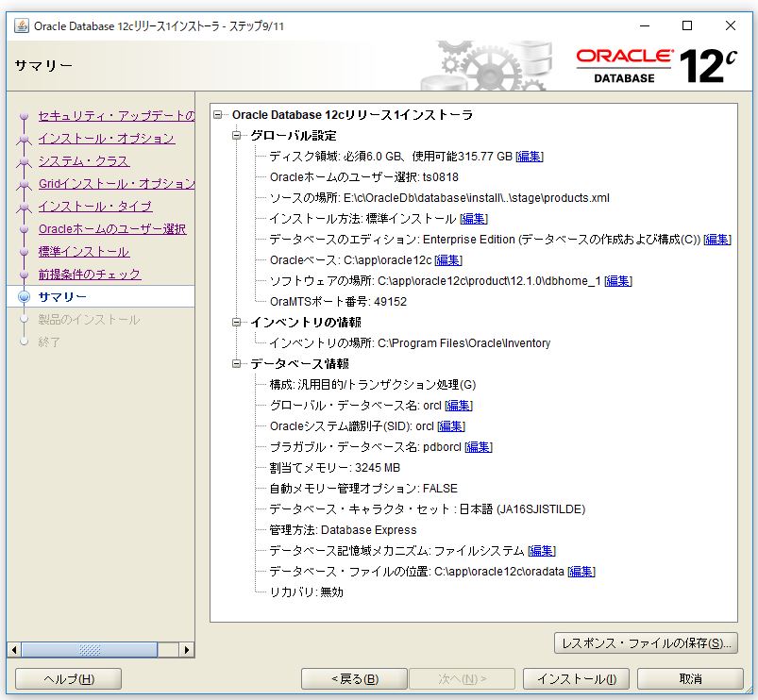Edit the プラガブル・データベース名 pdborcl

click(x=479, y=447)
